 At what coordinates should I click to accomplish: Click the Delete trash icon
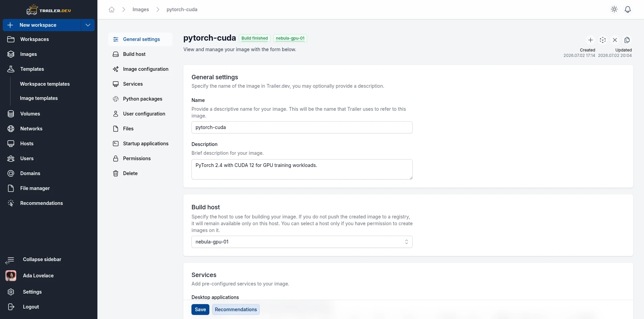(x=116, y=173)
